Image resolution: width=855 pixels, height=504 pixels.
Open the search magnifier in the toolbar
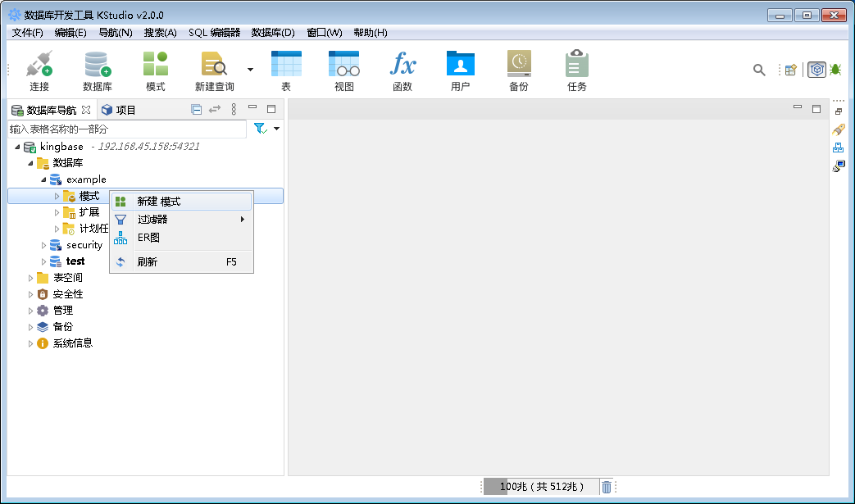coord(758,70)
